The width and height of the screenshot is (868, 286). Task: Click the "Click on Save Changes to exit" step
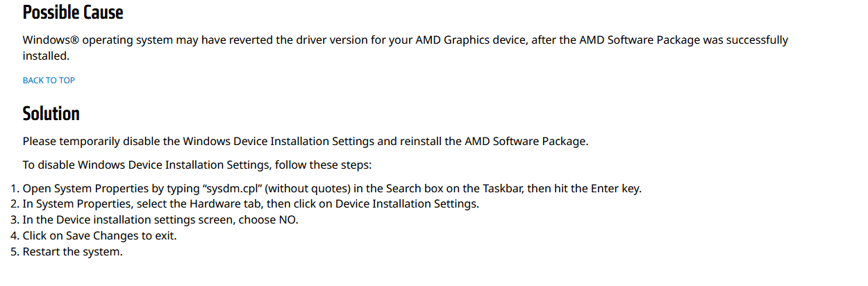pyautogui.click(x=100, y=236)
